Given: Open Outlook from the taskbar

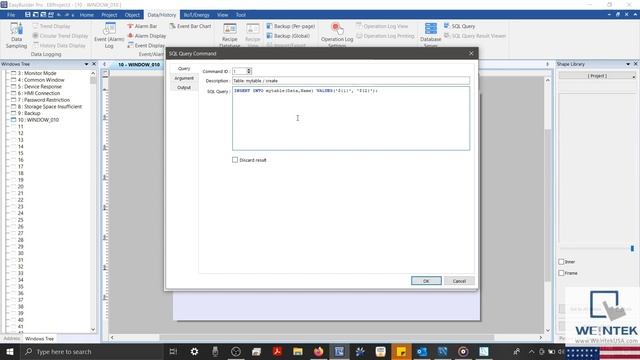Looking at the screenshot, I should coord(422,351).
